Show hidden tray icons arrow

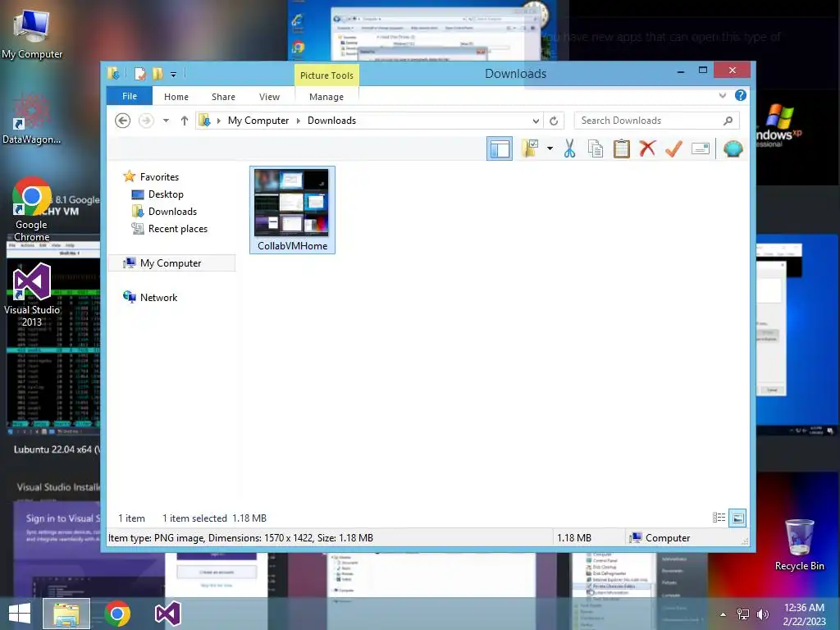pos(723,614)
